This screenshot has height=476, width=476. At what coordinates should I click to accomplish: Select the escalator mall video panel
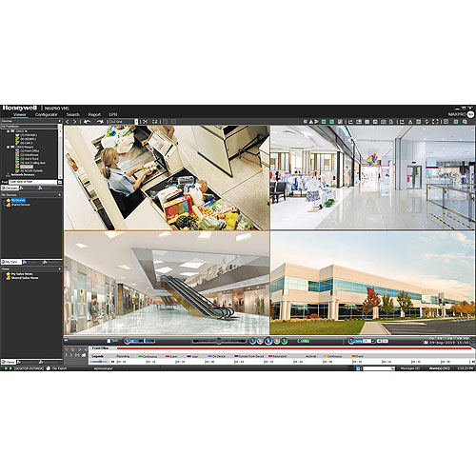point(167,283)
